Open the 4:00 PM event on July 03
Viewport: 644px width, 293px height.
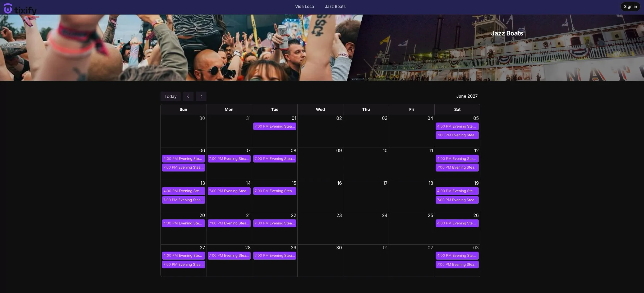tap(457, 256)
